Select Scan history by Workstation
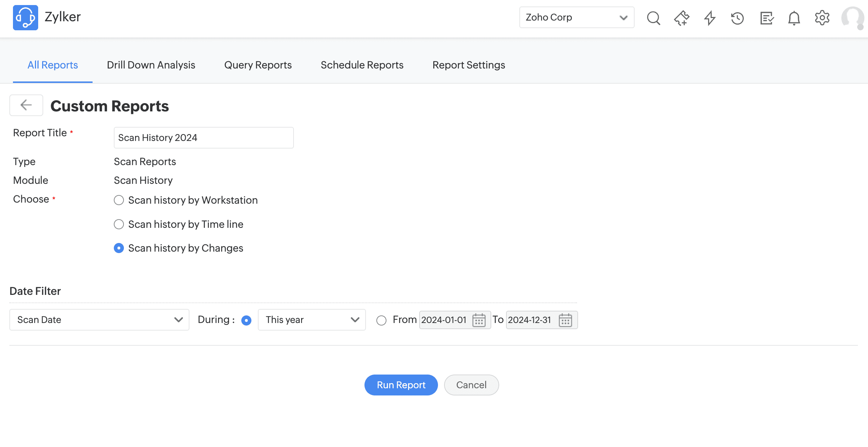868x447 pixels. click(x=119, y=200)
